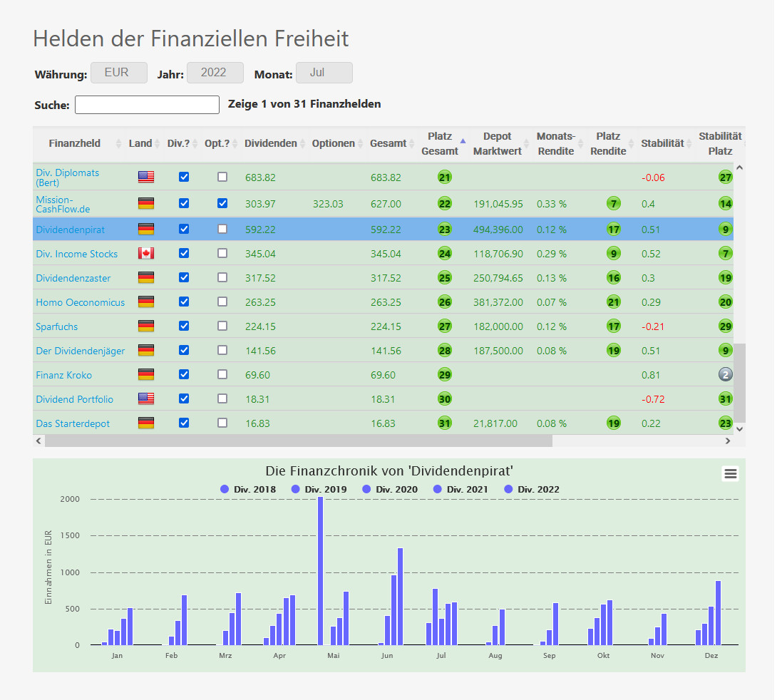This screenshot has width=782, height=700.
Task: Open the Jahr 2022 selector
Action: coord(215,73)
